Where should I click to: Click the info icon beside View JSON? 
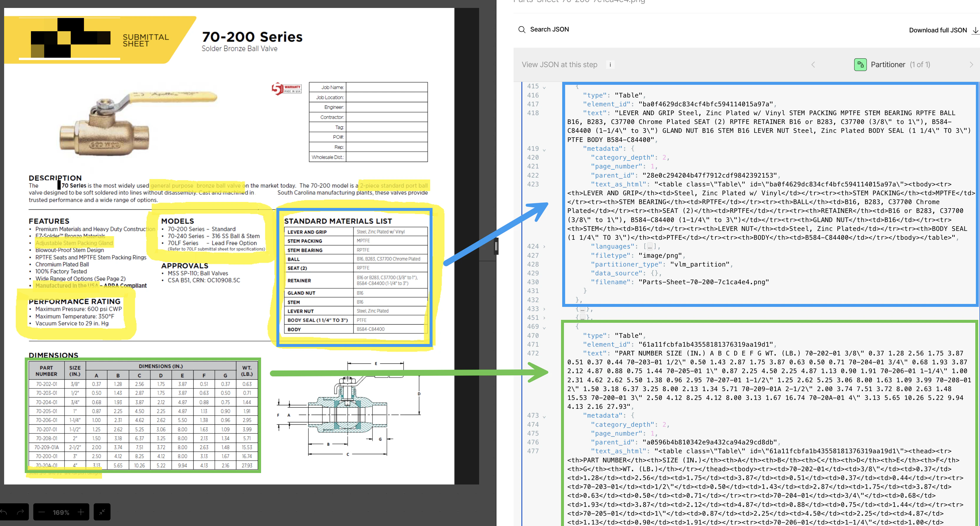610,65
